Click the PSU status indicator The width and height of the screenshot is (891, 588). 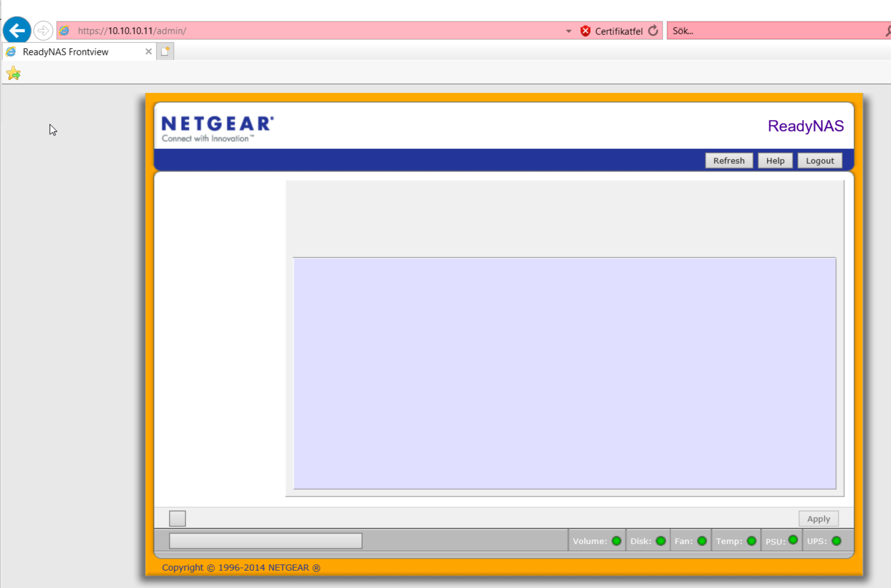tap(793, 540)
